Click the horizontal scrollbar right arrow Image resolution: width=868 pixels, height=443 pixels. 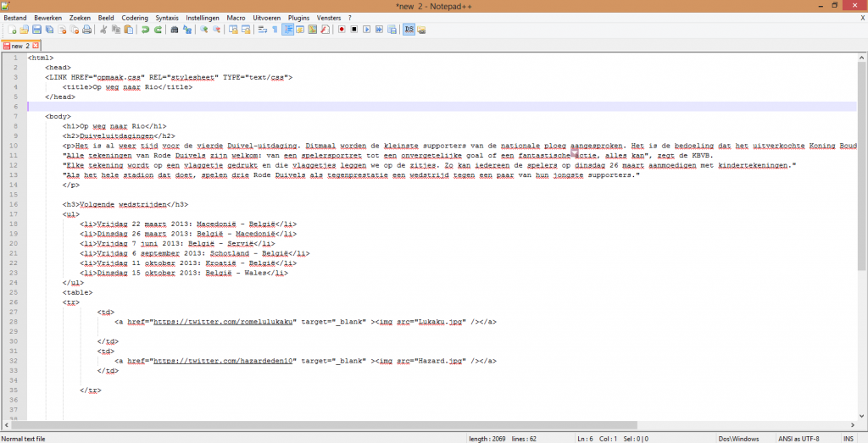pos(853,425)
